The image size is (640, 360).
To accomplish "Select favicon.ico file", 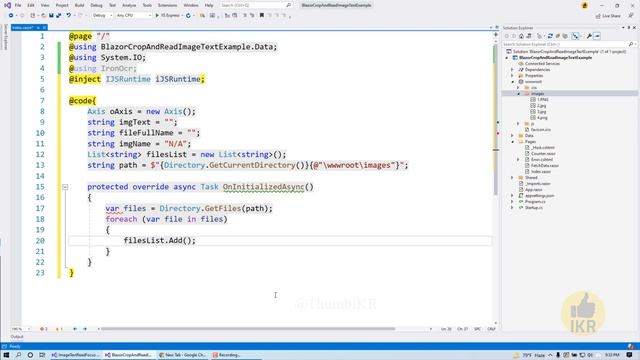I will 541,130.
